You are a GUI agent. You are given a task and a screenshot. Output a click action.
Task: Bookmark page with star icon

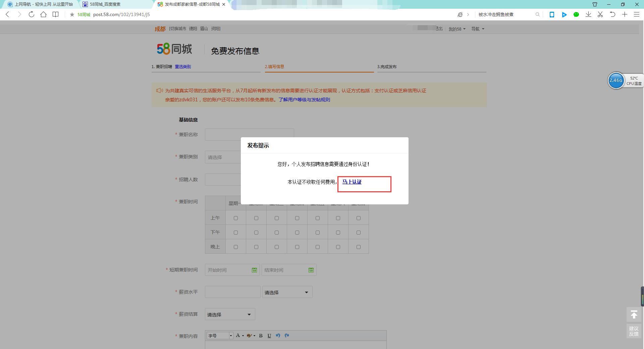(72, 14)
